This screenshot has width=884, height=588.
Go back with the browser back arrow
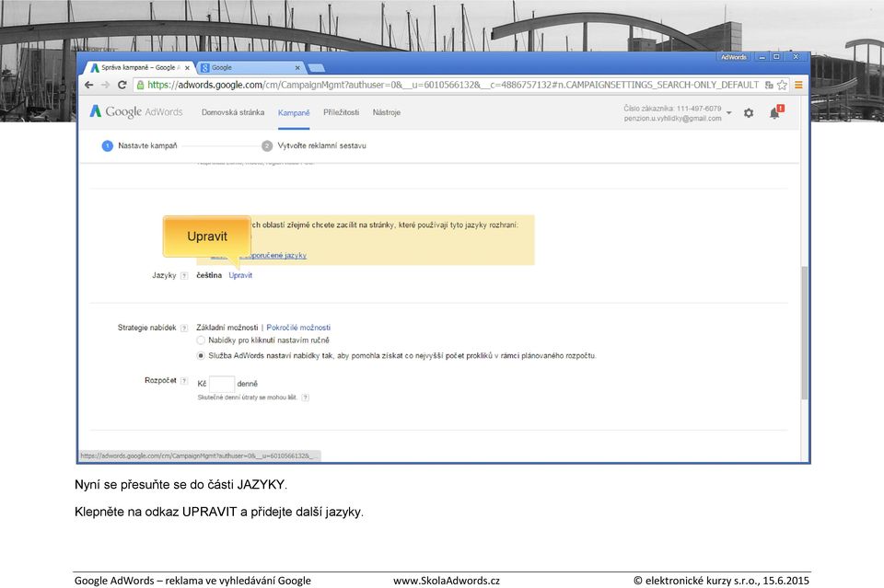(88, 85)
